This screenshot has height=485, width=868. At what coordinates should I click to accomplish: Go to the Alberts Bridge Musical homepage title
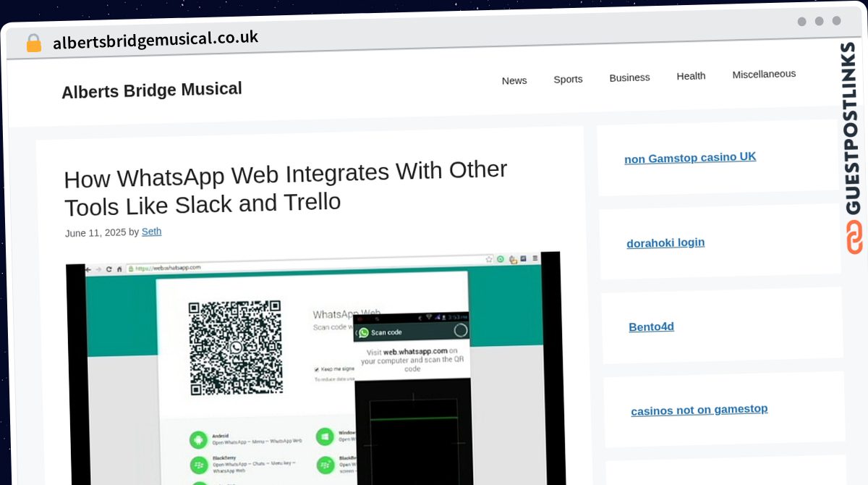tap(152, 90)
